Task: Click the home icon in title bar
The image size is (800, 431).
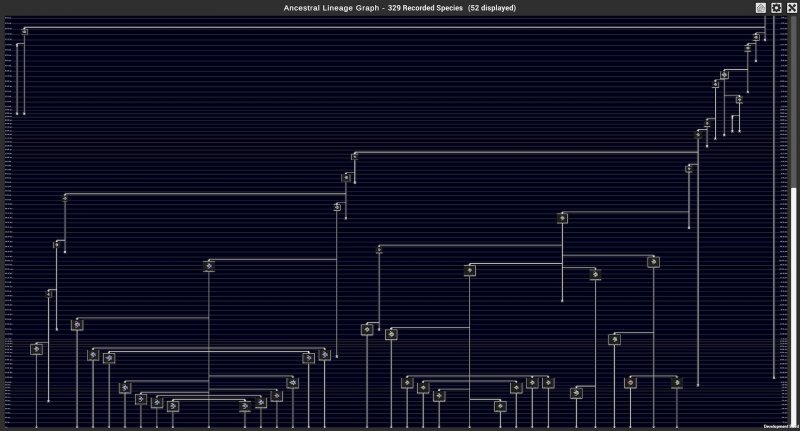Action: [x=761, y=7]
